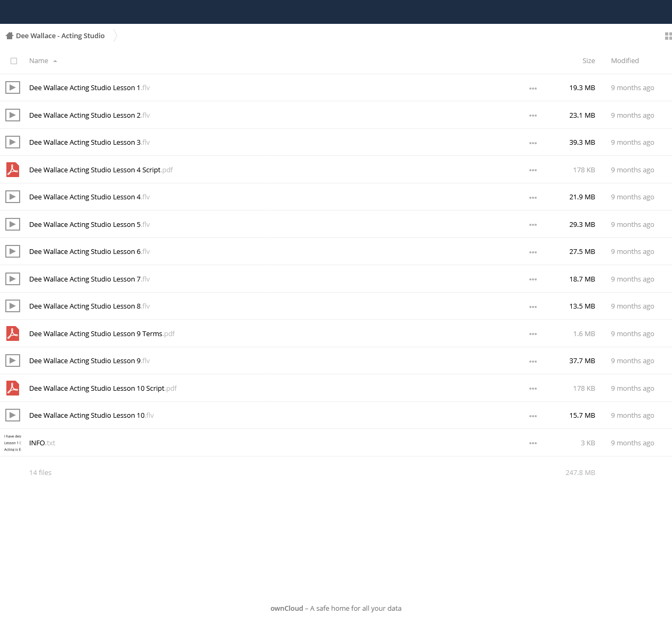672x624 pixels.
Task: Open actions menu for Lesson 9 Terms.pdf
Action: click(533, 334)
